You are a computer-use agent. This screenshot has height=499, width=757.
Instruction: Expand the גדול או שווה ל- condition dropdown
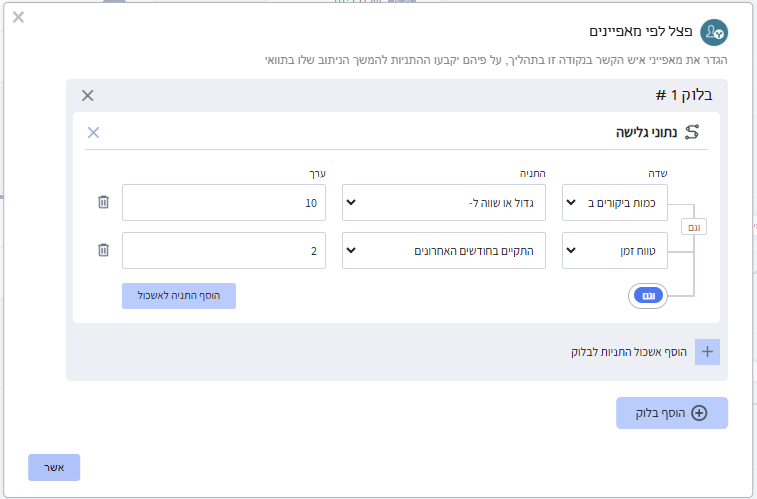(x=444, y=202)
